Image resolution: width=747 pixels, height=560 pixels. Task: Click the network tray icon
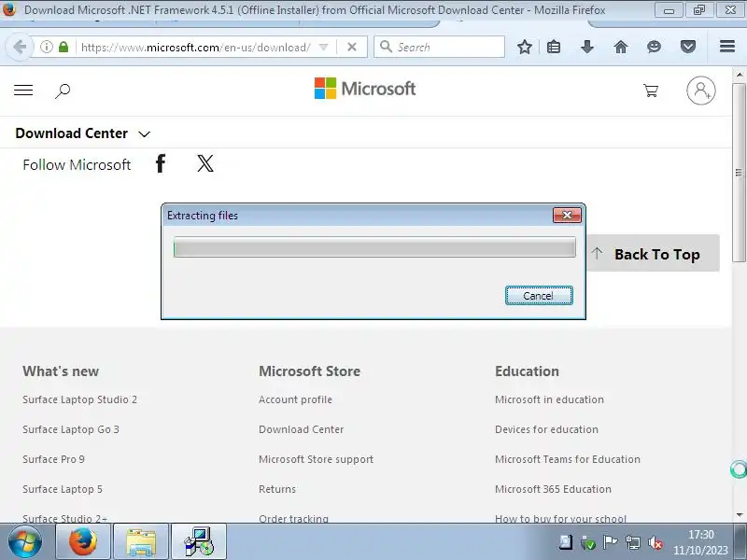coord(633,542)
